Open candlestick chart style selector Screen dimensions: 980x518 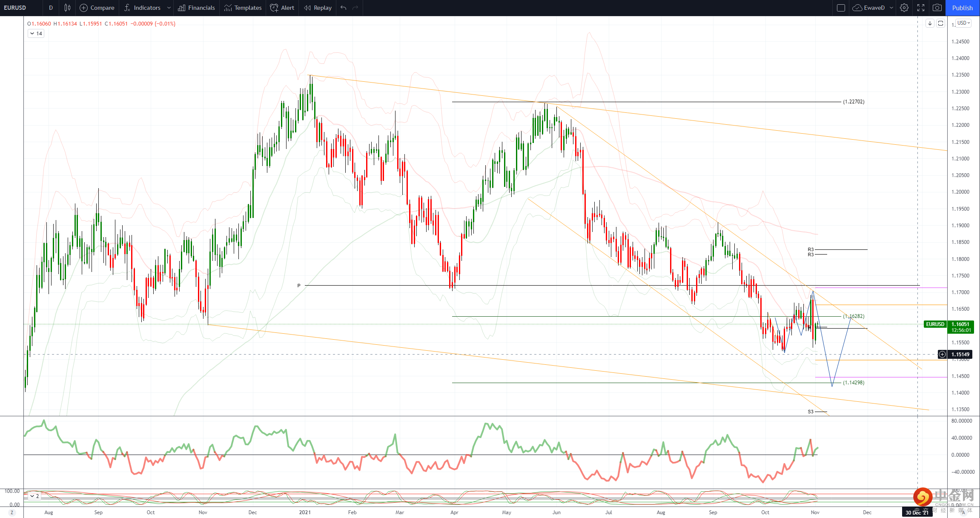(67, 8)
